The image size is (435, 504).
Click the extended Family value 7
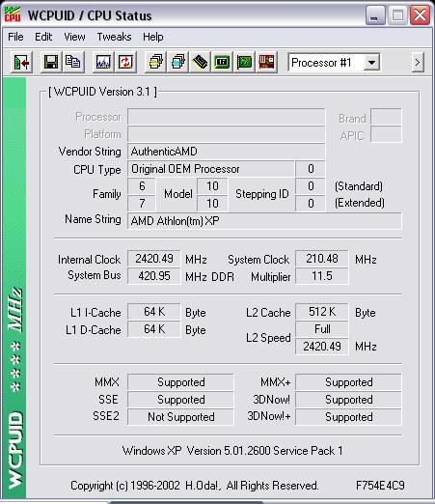(142, 204)
